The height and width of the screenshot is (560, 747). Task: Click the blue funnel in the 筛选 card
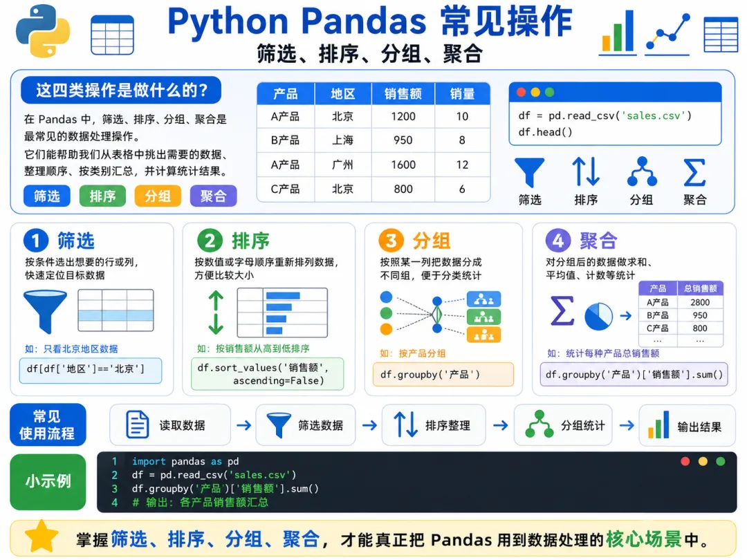pyautogui.click(x=45, y=312)
